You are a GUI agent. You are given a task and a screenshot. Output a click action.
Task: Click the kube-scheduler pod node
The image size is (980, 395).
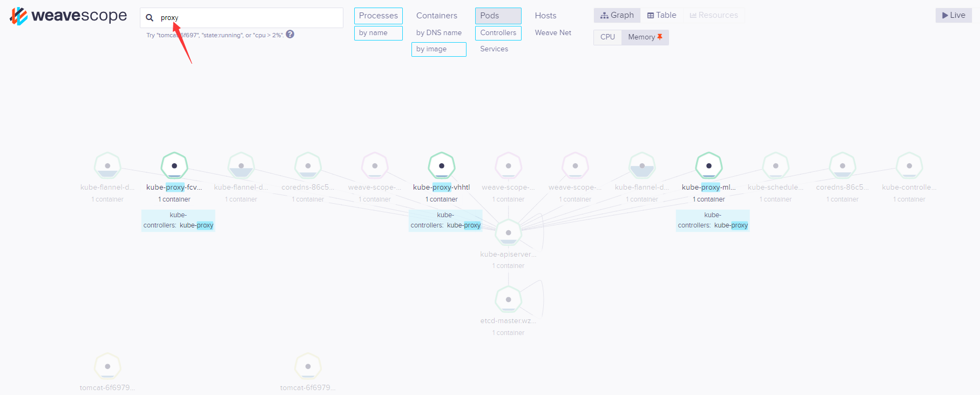pyautogui.click(x=776, y=165)
